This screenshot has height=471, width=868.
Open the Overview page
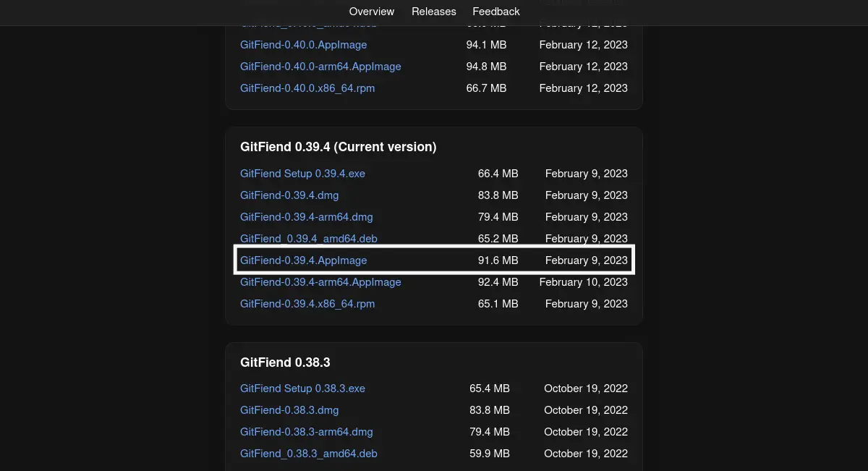point(372,12)
